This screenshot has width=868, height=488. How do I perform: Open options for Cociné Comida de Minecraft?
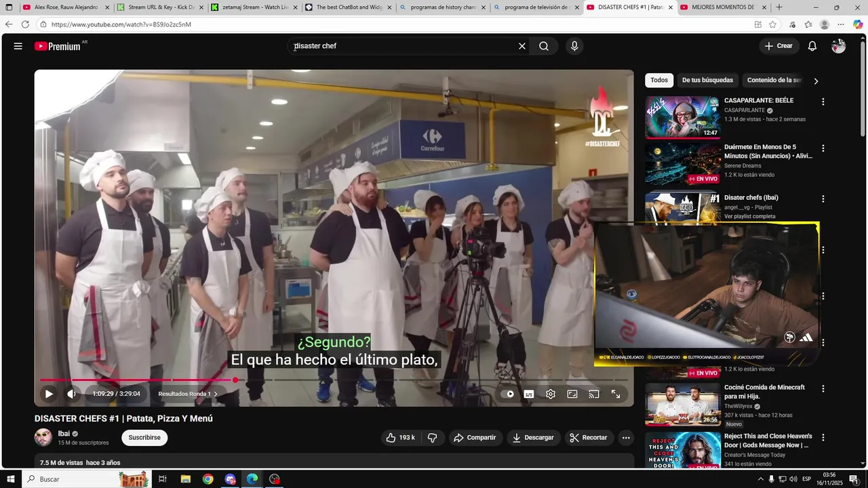[x=823, y=388]
